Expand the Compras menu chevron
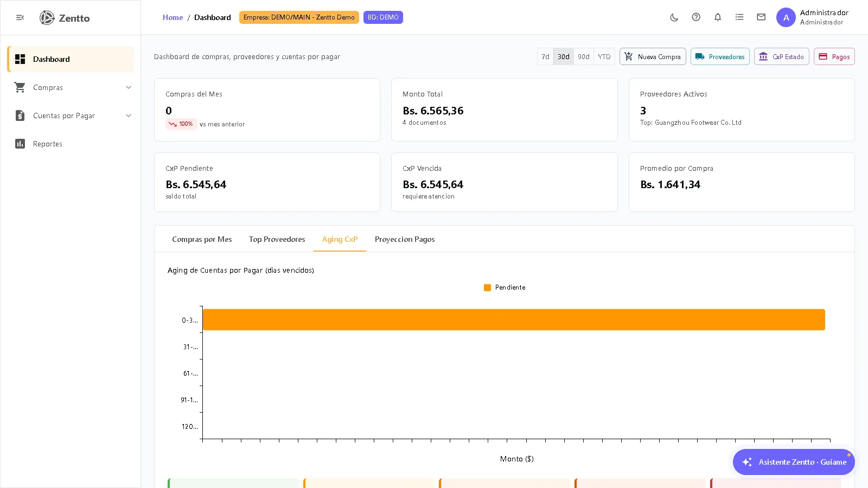Screen dimensions: 868x488 tap(129, 87)
